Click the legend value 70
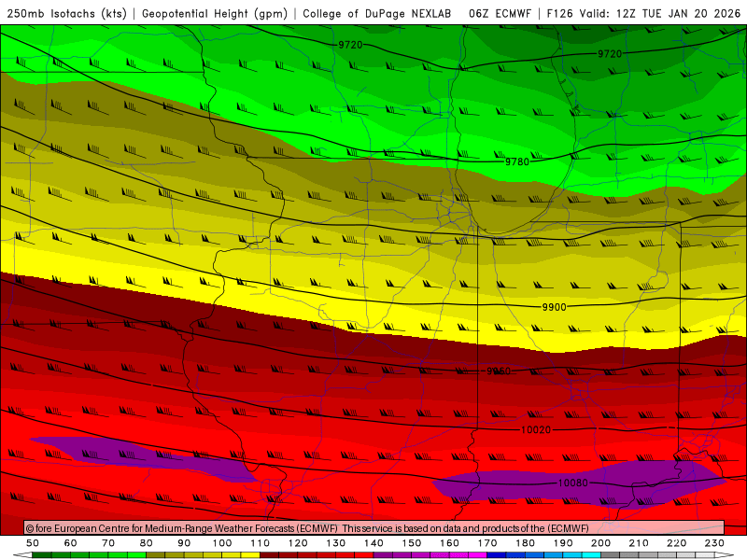 tap(108, 543)
